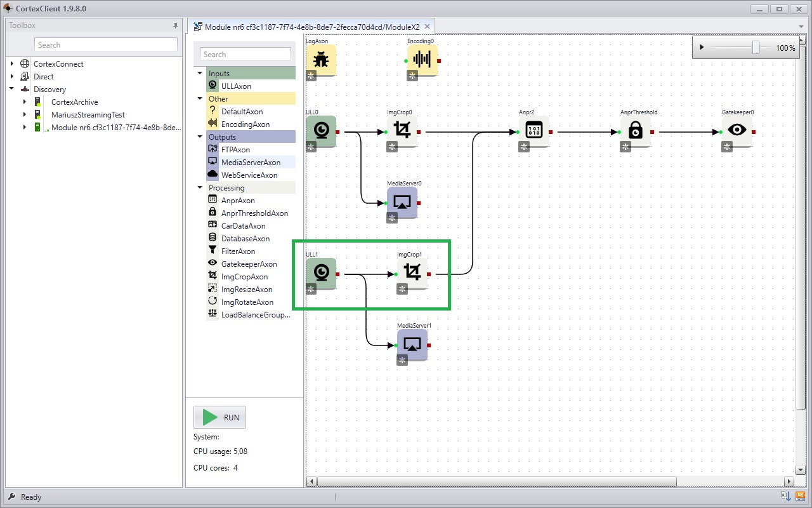Click the AnprThreshold padlock node

click(x=635, y=131)
